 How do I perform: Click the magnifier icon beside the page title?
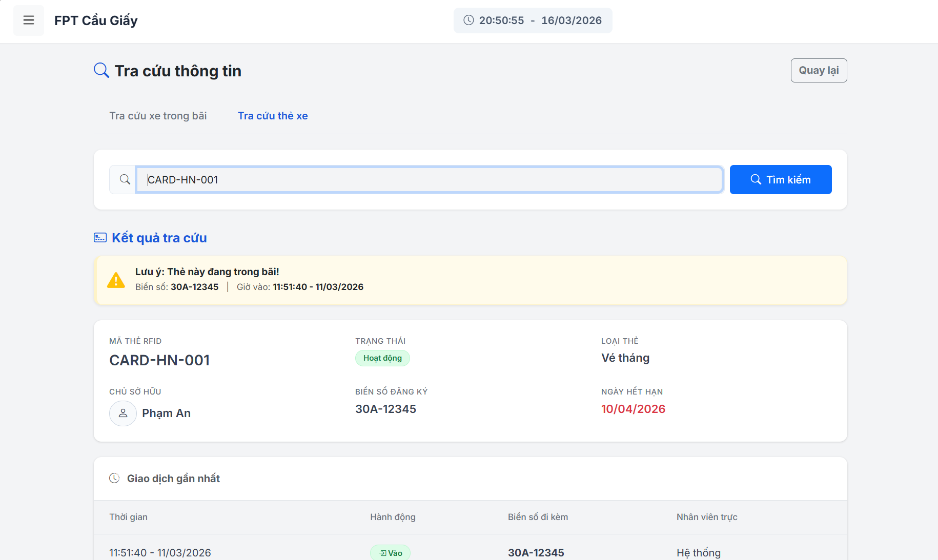101,70
